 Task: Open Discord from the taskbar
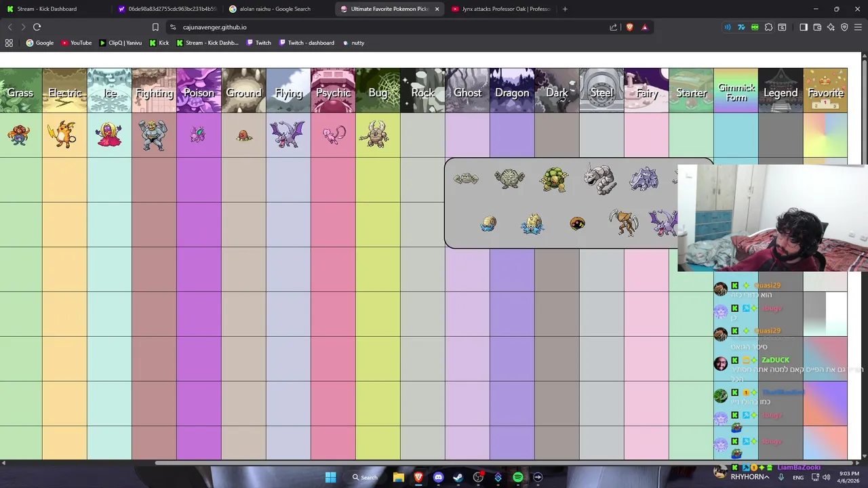click(438, 477)
